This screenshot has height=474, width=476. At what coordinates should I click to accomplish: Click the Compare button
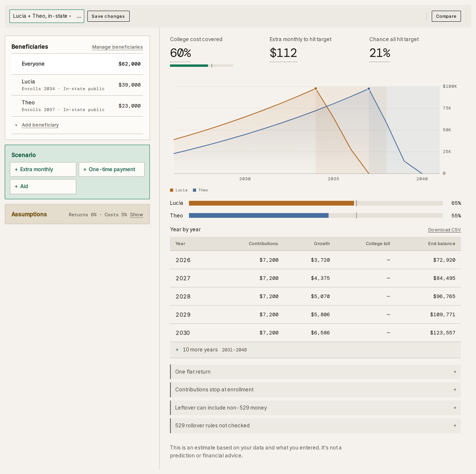[x=446, y=16]
